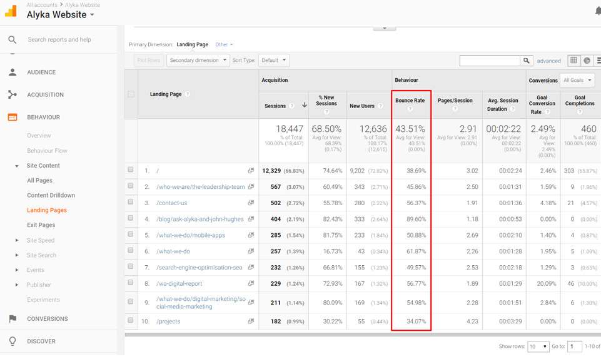Click the New Users help icon

point(380,106)
